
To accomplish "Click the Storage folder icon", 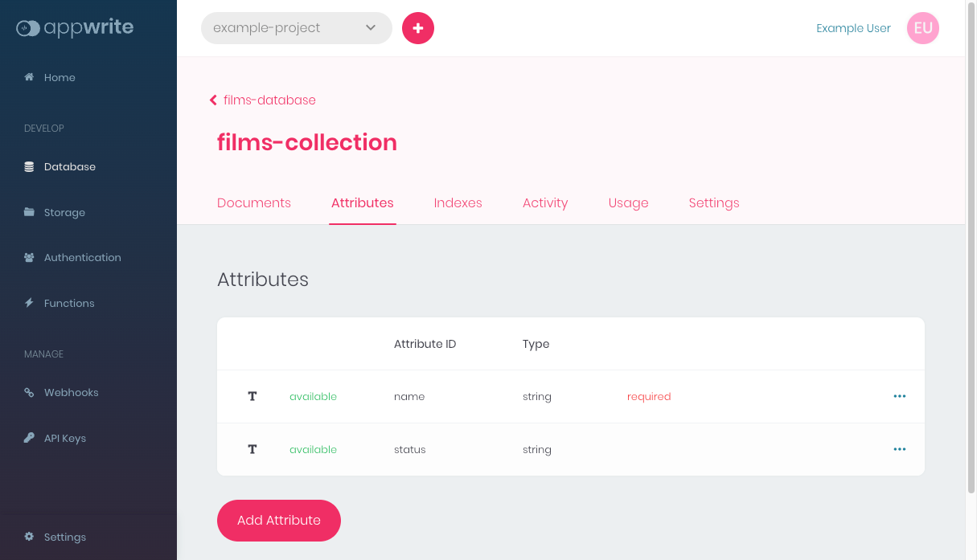I will (x=29, y=212).
